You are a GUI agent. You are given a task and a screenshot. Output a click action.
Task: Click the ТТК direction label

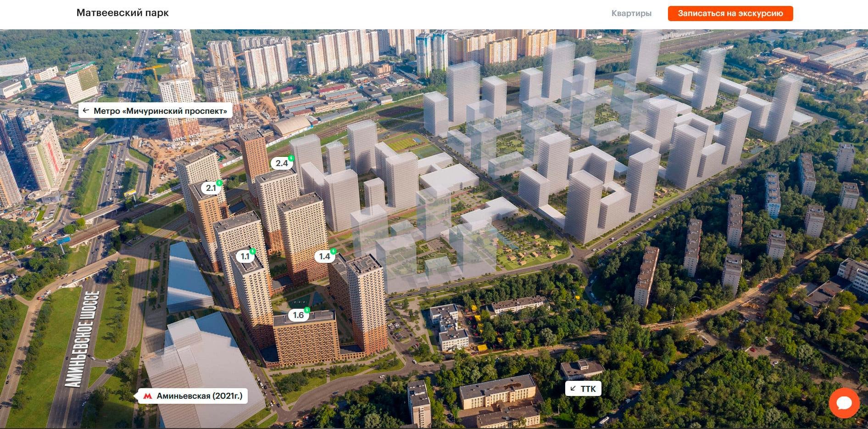[583, 389]
